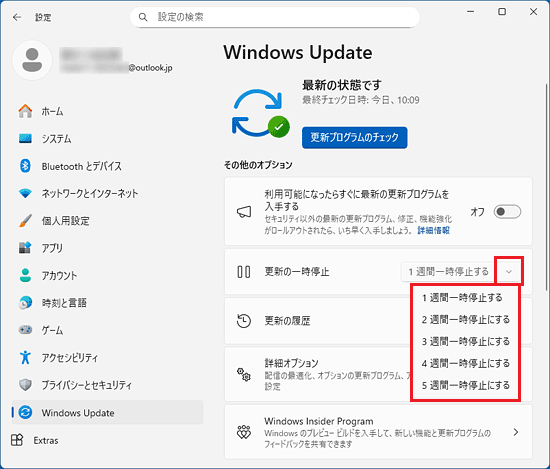Click the 1 週間一時停止する button

pyautogui.click(x=448, y=272)
